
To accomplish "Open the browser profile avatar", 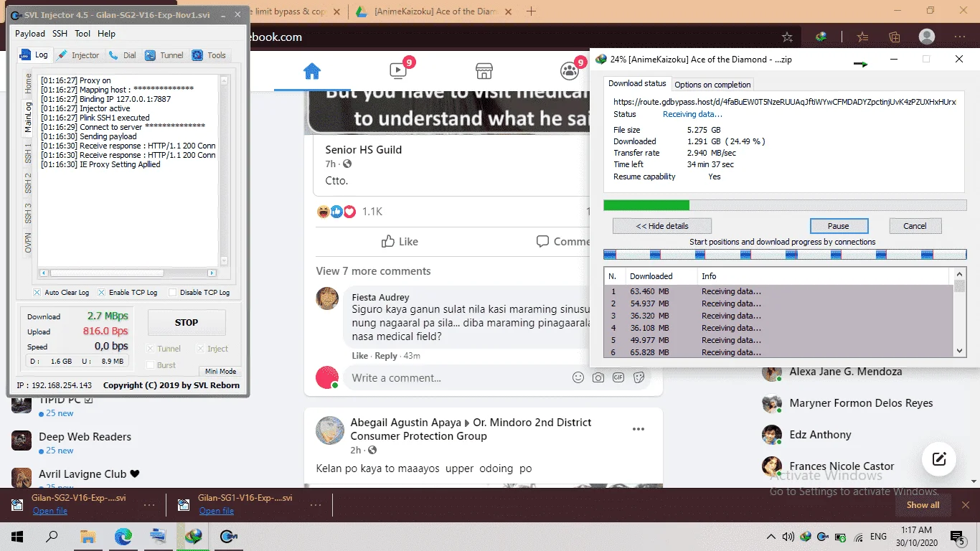I will coord(927,37).
